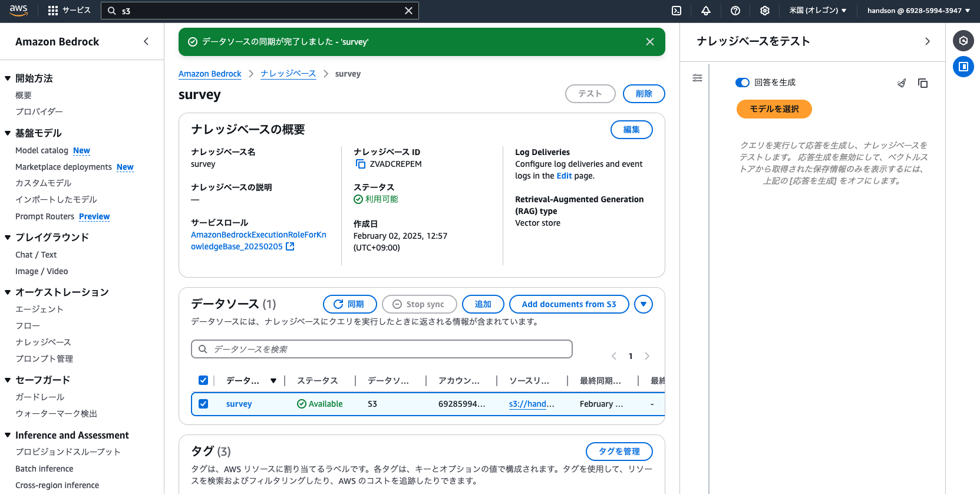This screenshot has width=980, height=494.
Task: Focus the data source search field
Action: [x=382, y=349]
